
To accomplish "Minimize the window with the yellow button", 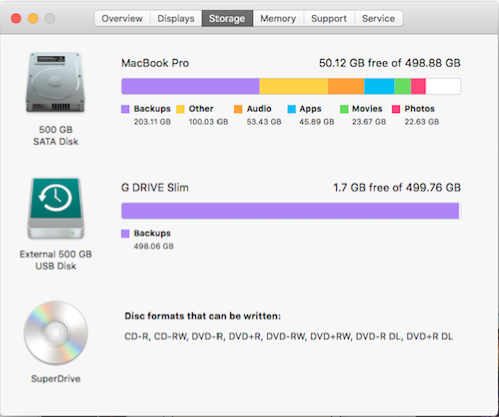I will [x=33, y=18].
